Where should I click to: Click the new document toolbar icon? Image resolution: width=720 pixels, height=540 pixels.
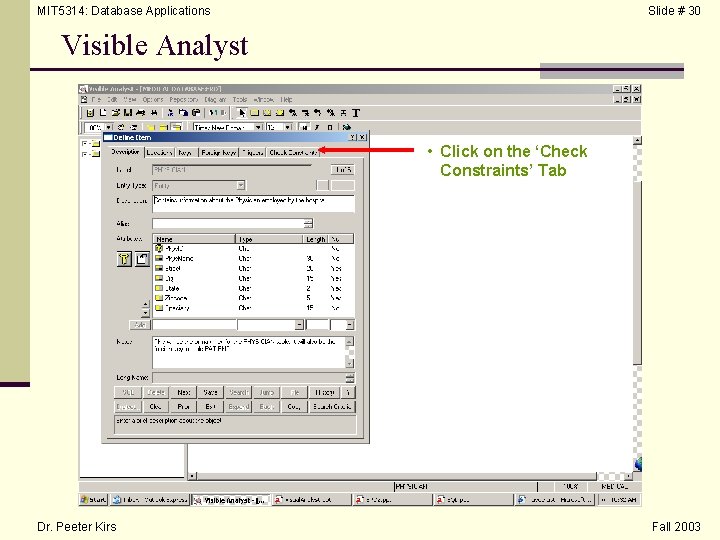[103, 112]
